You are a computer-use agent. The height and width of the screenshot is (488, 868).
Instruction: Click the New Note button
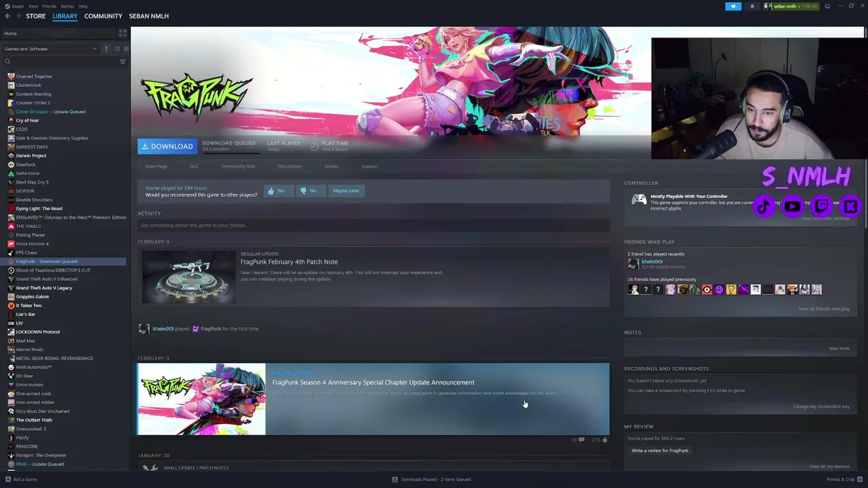839,348
